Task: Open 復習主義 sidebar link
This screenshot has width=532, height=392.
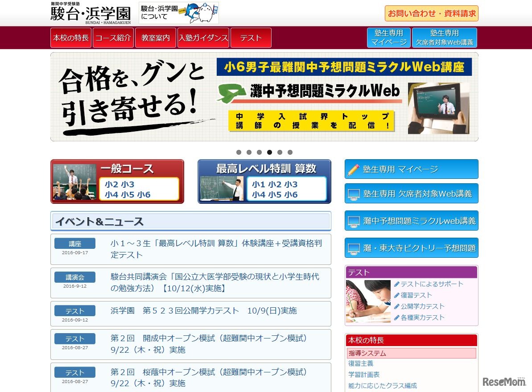Action: (x=361, y=363)
